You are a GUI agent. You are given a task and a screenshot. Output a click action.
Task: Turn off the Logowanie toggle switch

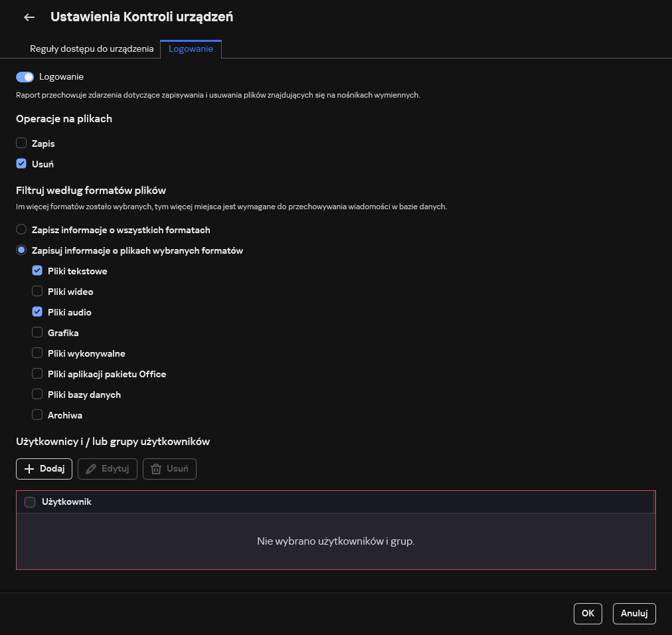point(25,77)
